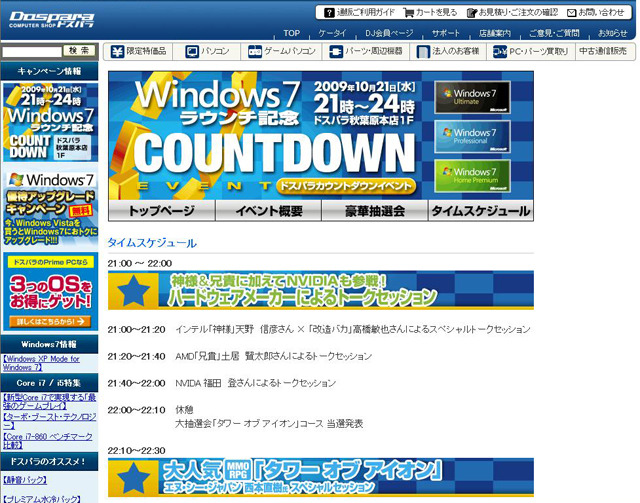Open the 新型Core i7 gameplay link
The height and width of the screenshot is (503, 640).
pyautogui.click(x=49, y=401)
